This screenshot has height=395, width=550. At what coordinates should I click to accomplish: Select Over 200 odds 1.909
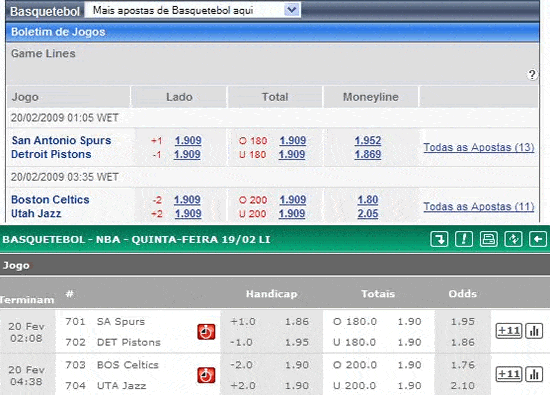(x=293, y=200)
